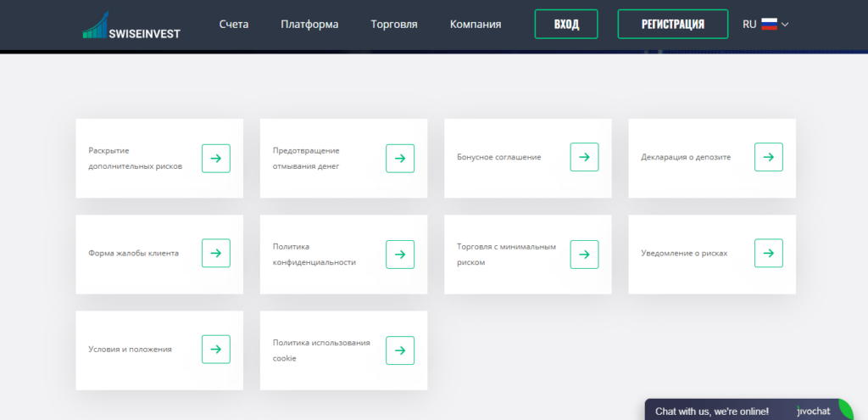Open the Торговля menu

(x=394, y=25)
